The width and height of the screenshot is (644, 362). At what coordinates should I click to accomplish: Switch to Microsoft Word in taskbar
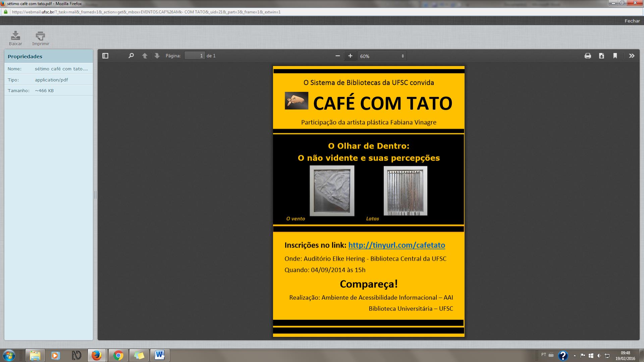coord(160,355)
